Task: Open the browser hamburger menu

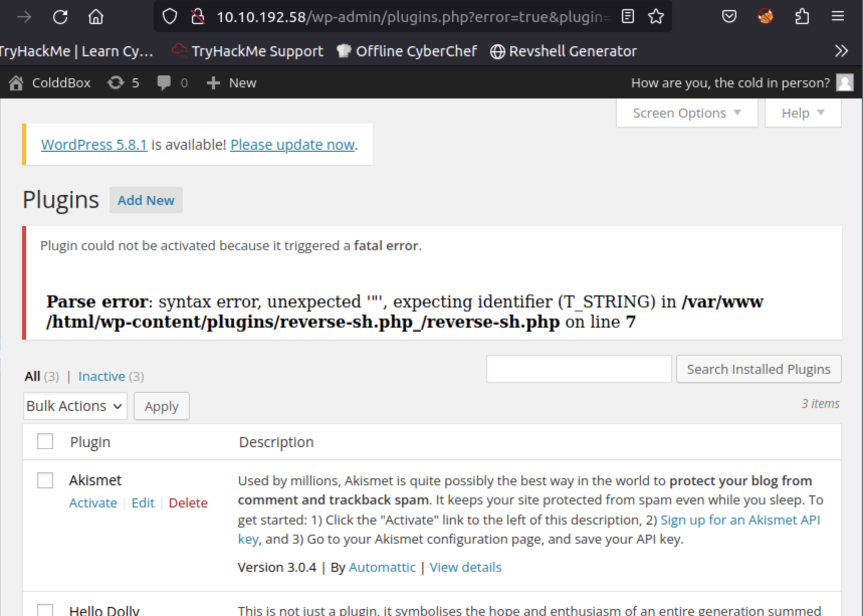Action: point(837,17)
